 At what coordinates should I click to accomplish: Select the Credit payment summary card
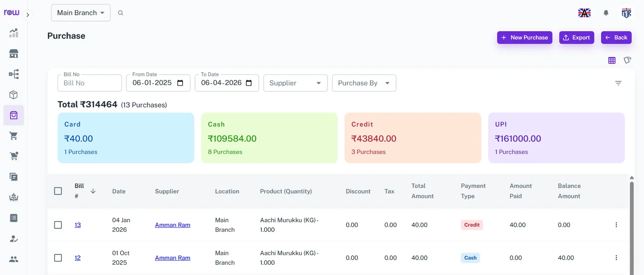(x=413, y=138)
